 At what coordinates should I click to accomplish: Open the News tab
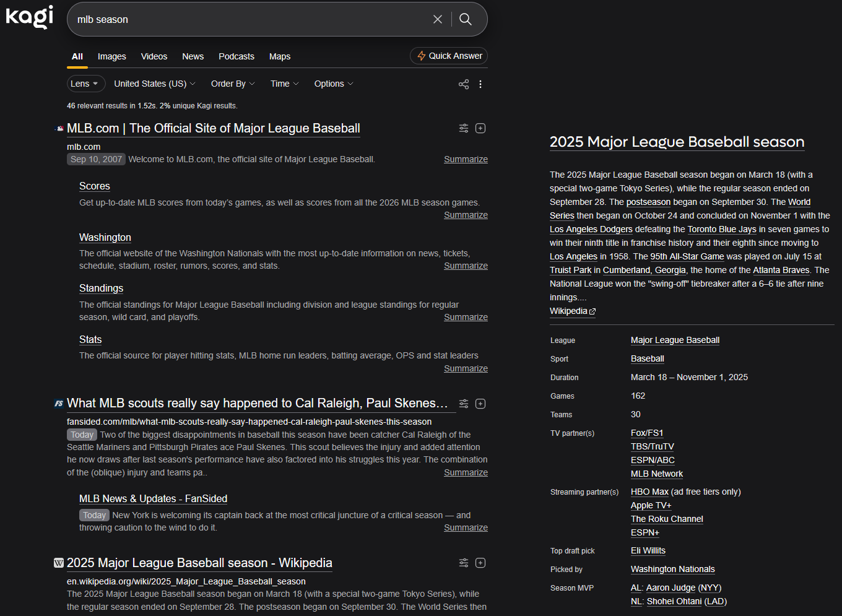click(193, 56)
